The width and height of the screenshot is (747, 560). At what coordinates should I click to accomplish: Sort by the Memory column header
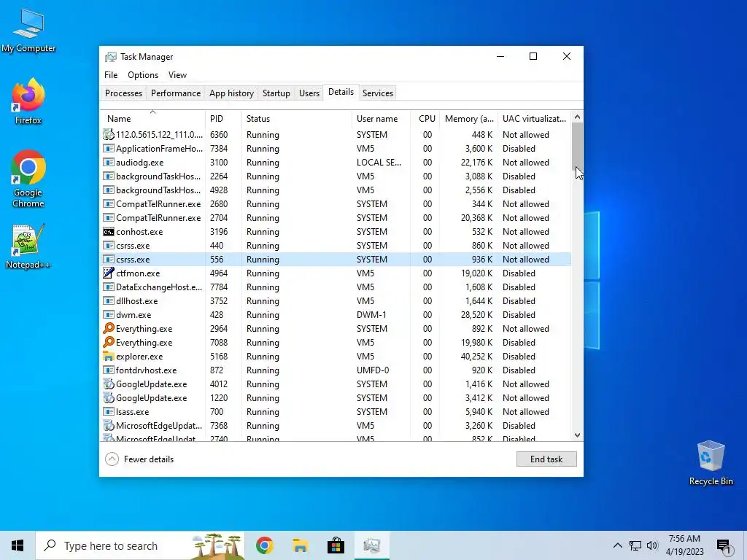pyautogui.click(x=469, y=119)
